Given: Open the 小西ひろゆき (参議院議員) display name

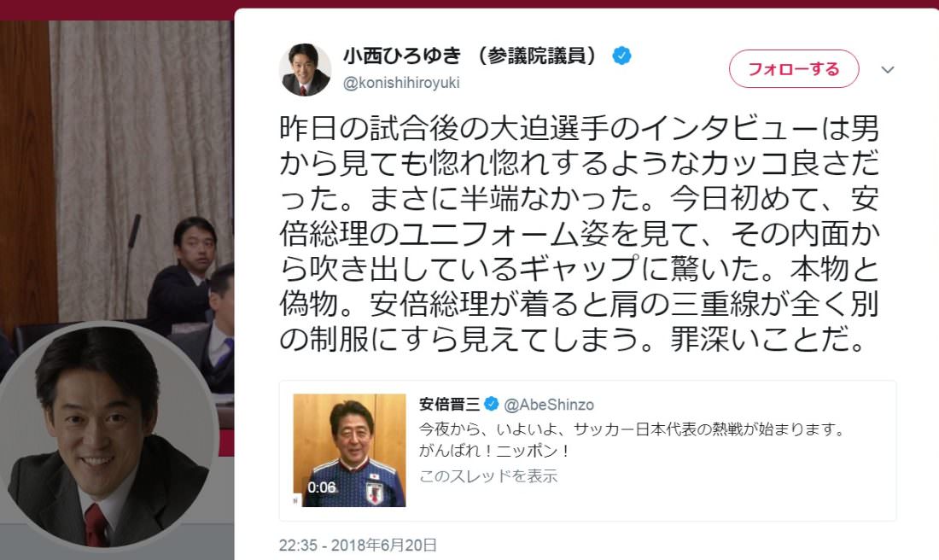Looking at the screenshot, I should pyautogui.click(x=470, y=55).
